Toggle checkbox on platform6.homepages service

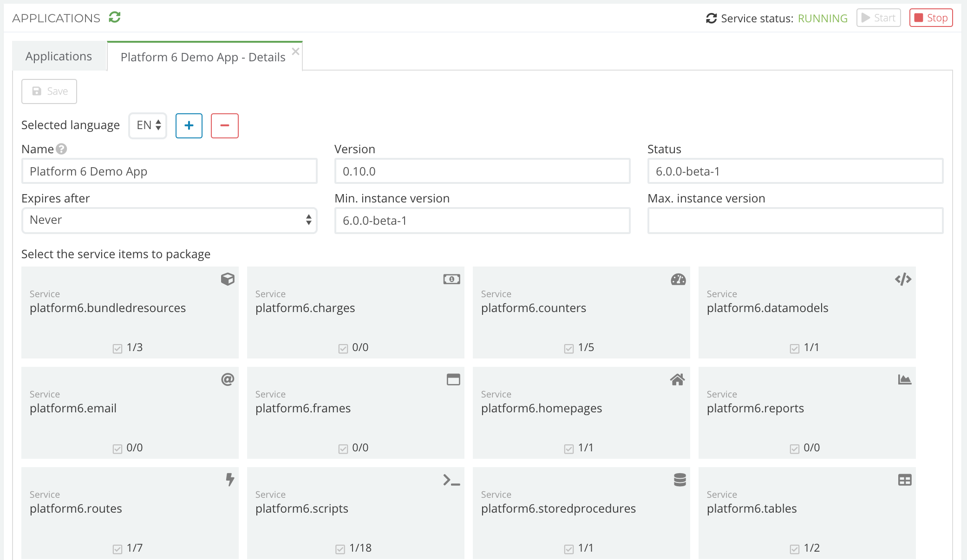569,447
